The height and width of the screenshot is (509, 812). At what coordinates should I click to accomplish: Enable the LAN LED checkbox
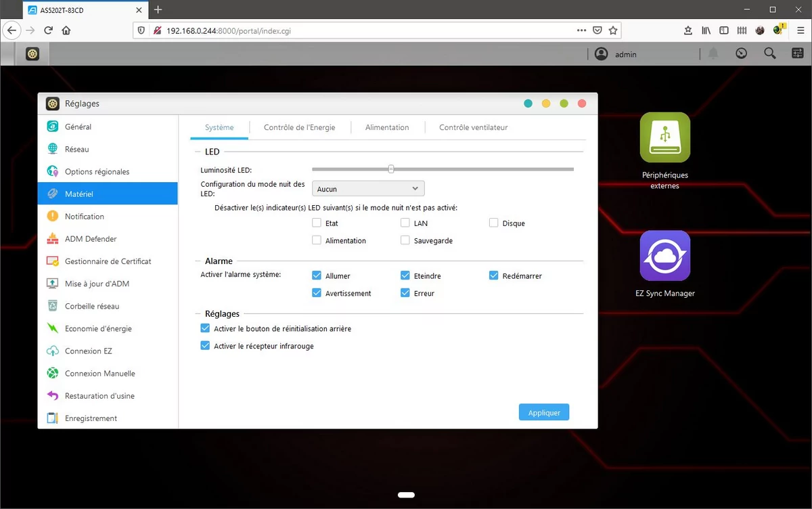coord(405,223)
